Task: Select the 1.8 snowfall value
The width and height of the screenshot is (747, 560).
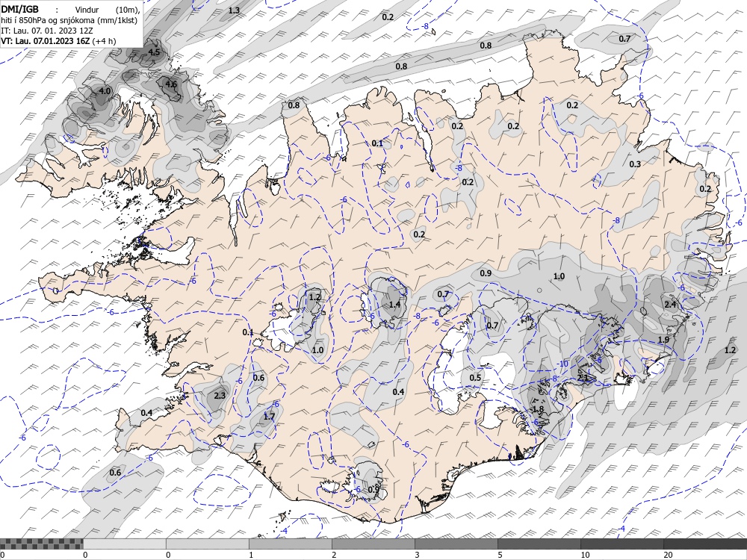Action: coord(538,409)
